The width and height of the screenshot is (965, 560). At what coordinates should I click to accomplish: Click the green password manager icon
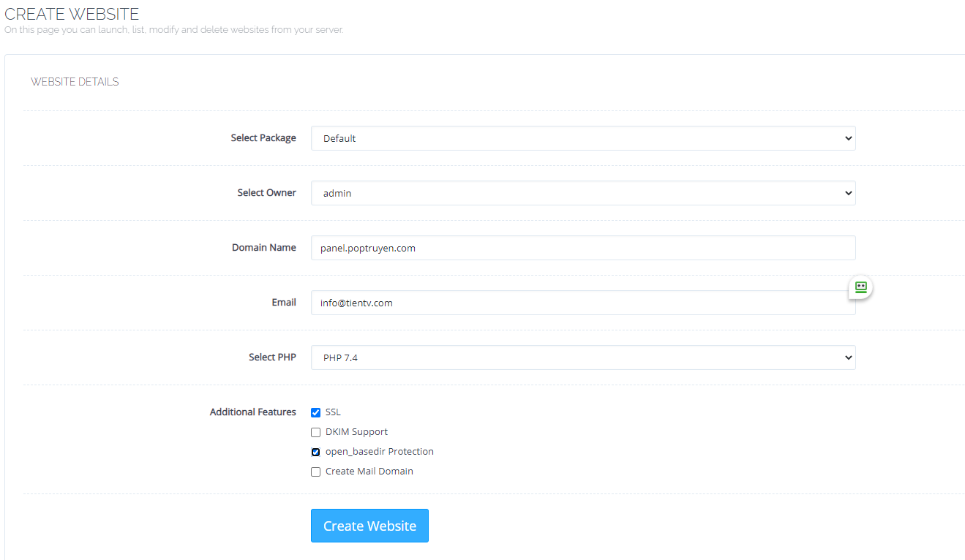pos(860,288)
